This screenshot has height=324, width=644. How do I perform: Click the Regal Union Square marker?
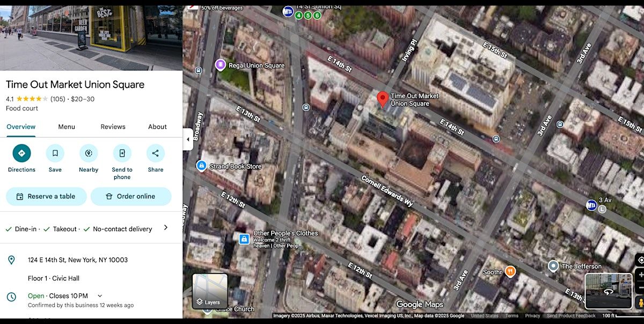(x=220, y=65)
